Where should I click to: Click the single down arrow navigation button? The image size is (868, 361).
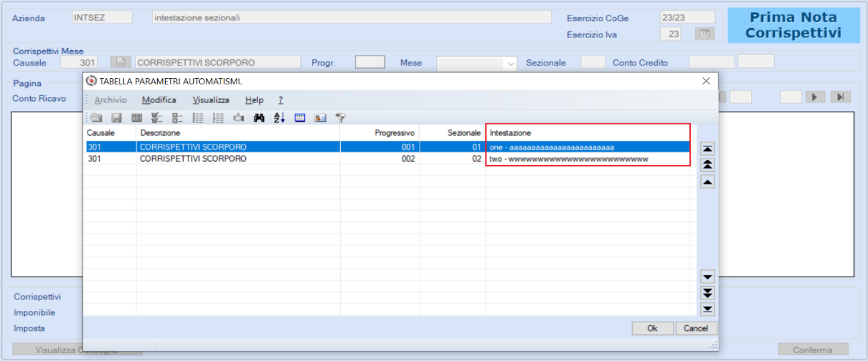(708, 277)
